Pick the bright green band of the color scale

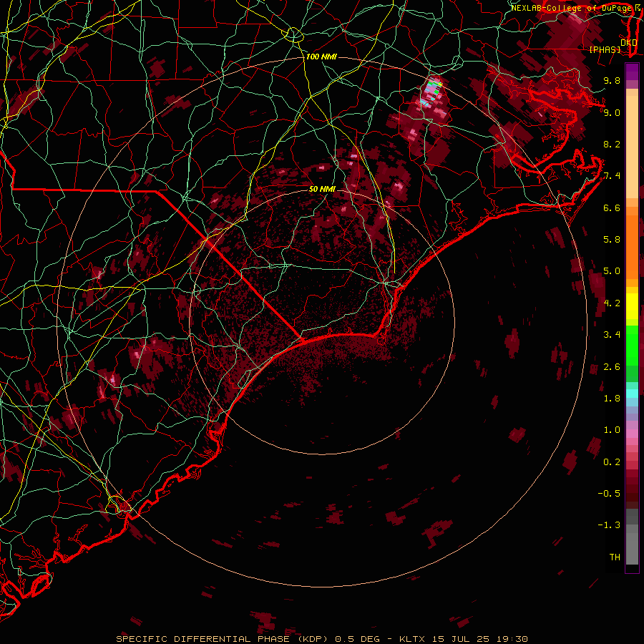[632, 346]
